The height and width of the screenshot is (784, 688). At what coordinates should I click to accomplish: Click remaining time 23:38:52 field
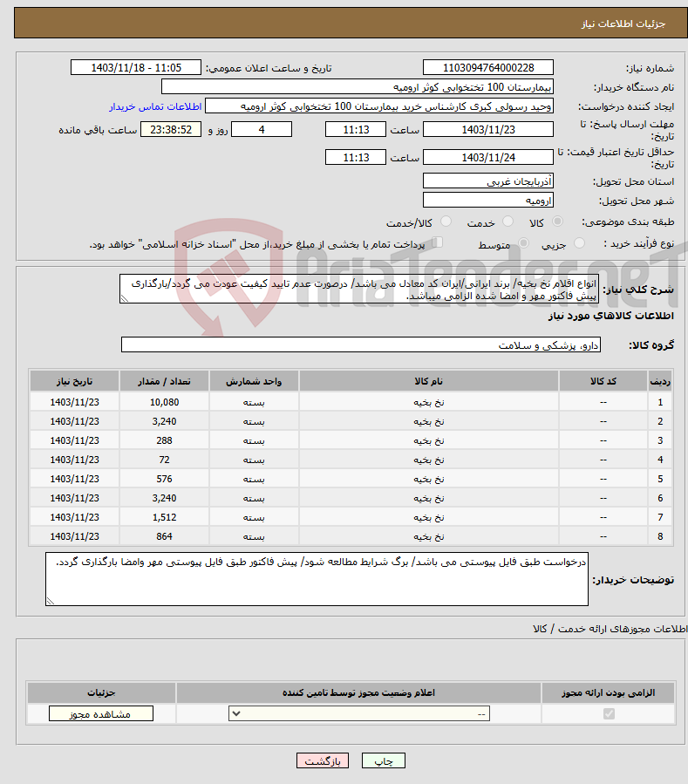[x=171, y=129]
